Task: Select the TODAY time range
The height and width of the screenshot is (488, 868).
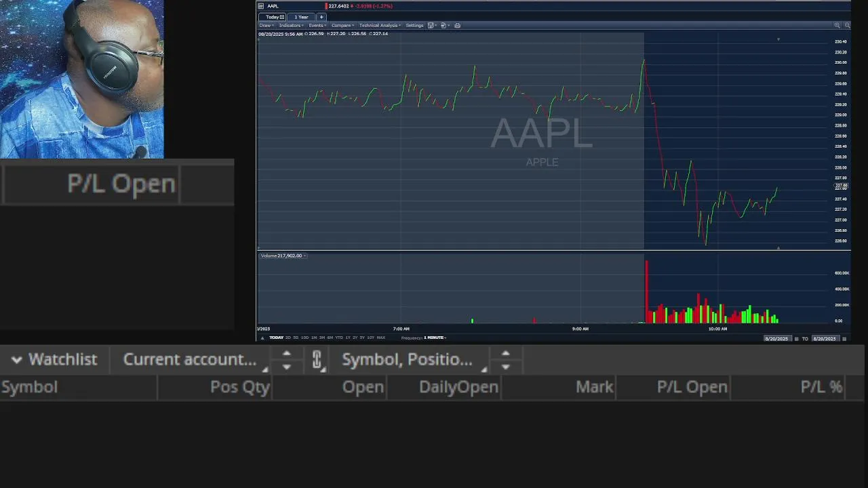Action: (276, 338)
